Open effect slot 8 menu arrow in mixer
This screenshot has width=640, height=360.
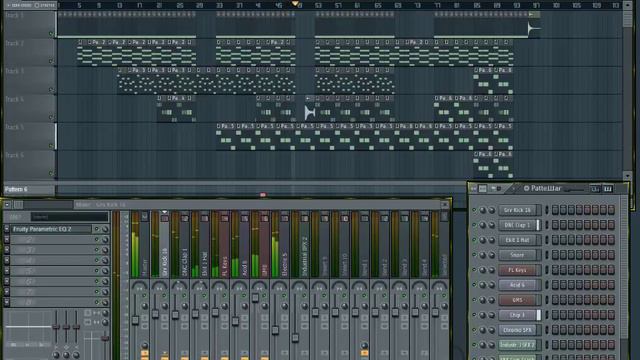click(x=7, y=302)
